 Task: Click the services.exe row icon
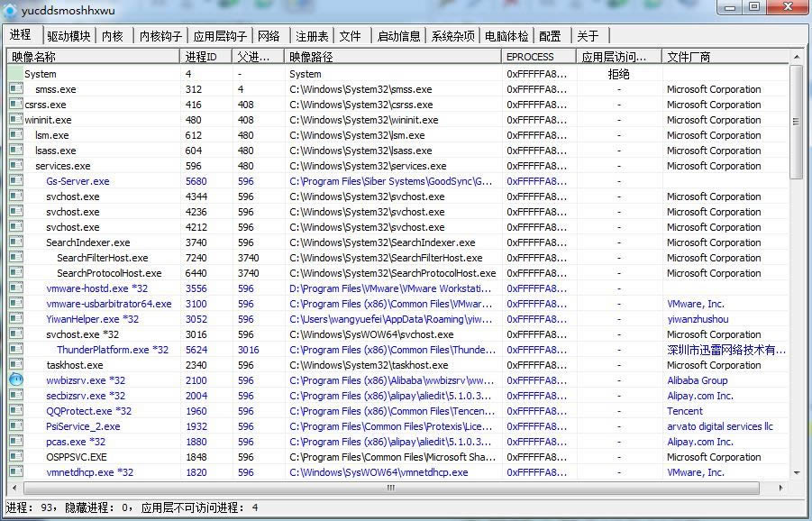16,165
